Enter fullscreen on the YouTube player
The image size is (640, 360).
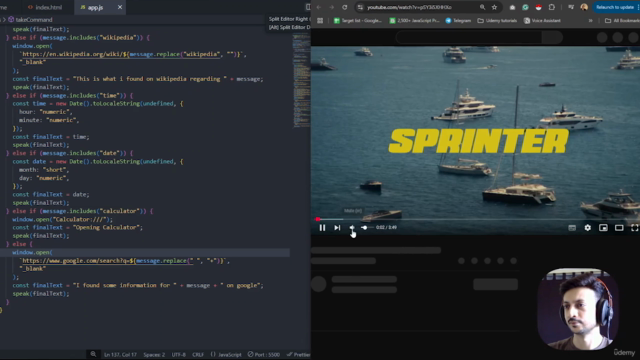[x=634, y=228]
